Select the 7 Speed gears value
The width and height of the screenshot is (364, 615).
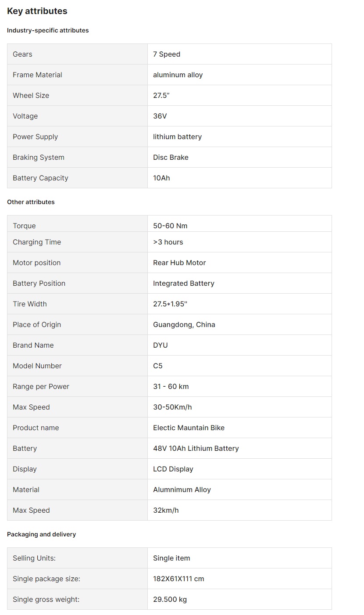pos(167,54)
